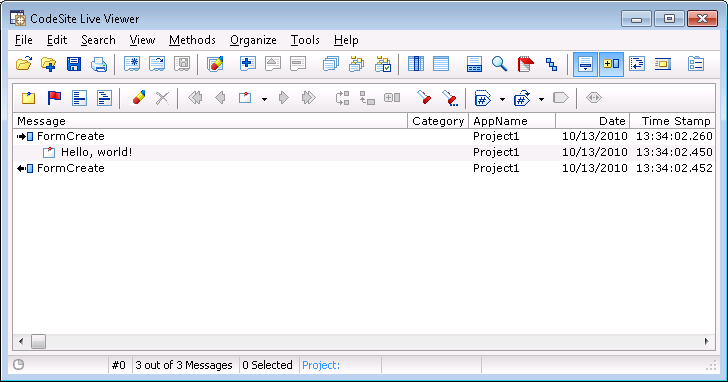The height and width of the screenshot is (382, 728).
Task: Click the single left arrow previous icon
Action: pos(221,97)
